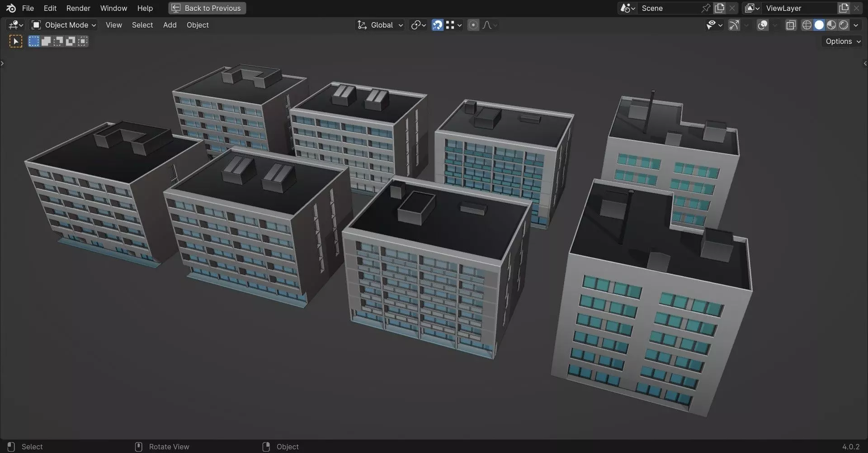This screenshot has width=868, height=453.
Task: Toggle proportional editing
Action: (x=473, y=25)
